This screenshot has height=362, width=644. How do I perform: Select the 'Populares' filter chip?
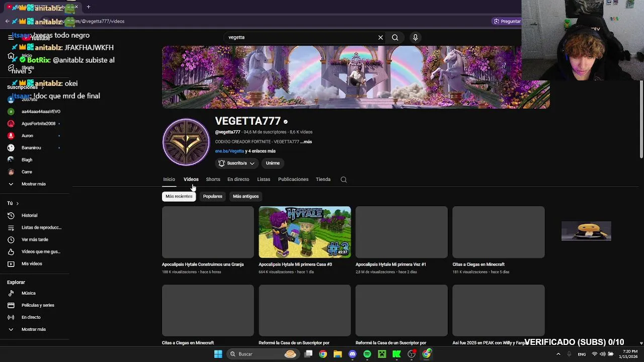tap(212, 196)
